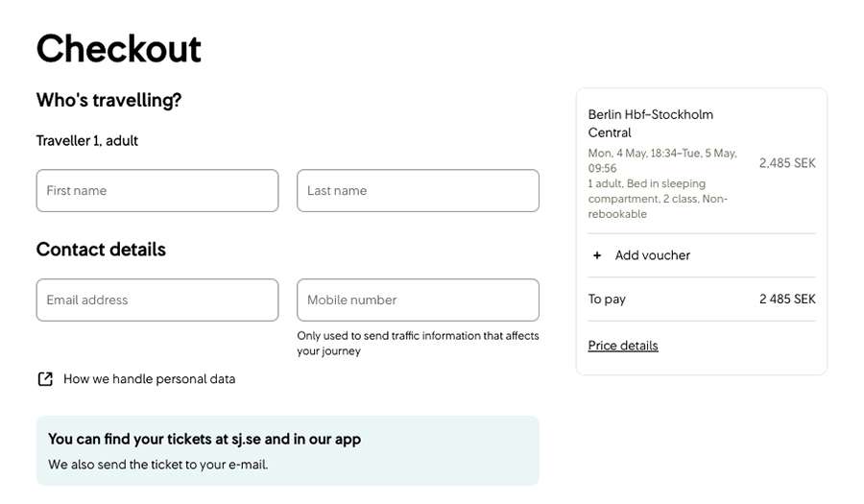Viewport: 864px width, 504px height.
Task: Click the sleeping compartment ticket description
Action: (658, 199)
